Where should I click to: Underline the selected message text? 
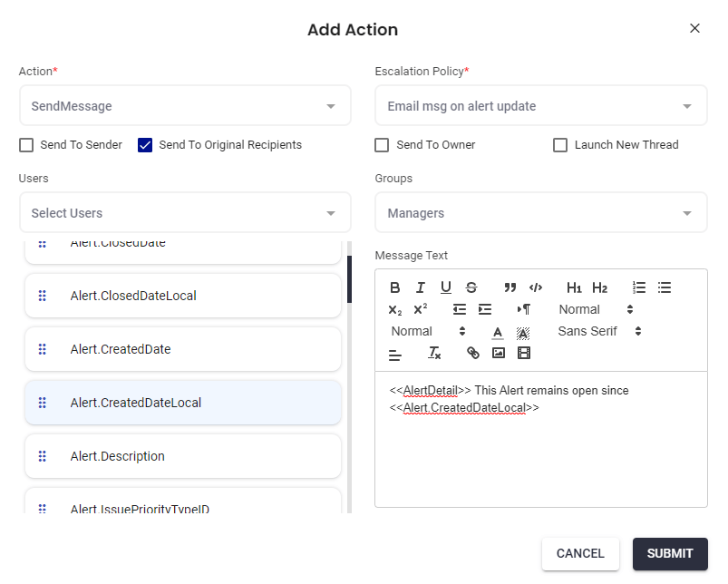tap(446, 287)
